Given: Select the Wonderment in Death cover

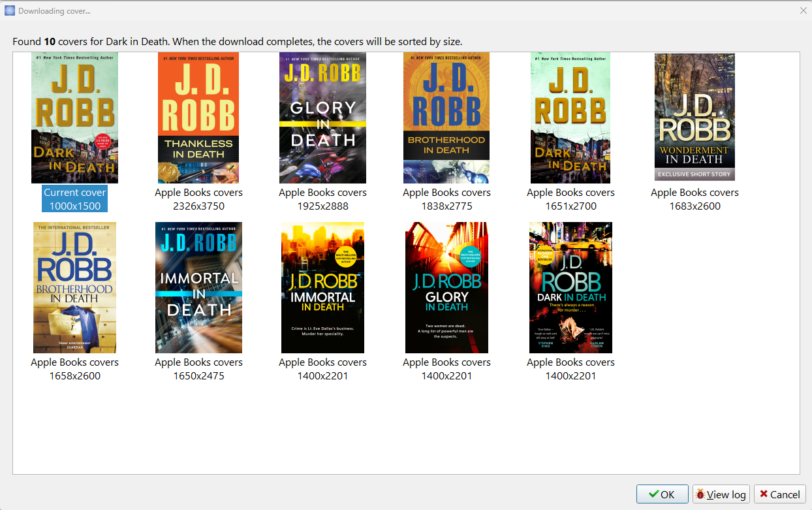Looking at the screenshot, I should coord(695,117).
